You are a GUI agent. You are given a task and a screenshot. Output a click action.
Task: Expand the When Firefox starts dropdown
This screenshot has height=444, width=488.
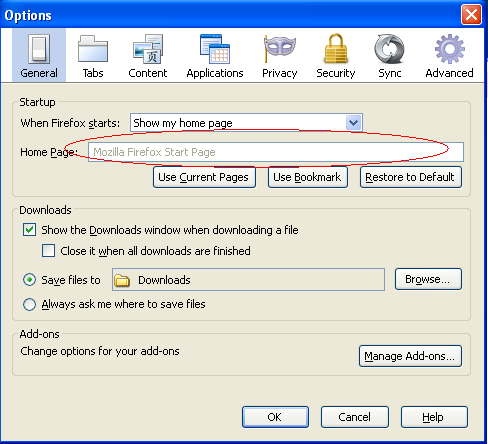point(246,123)
